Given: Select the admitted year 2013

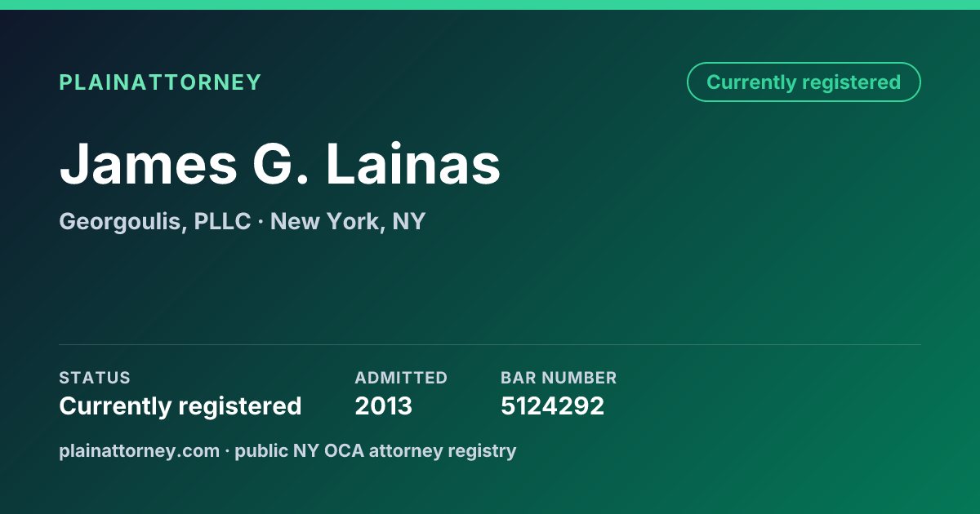Looking at the screenshot, I should 384,406.
